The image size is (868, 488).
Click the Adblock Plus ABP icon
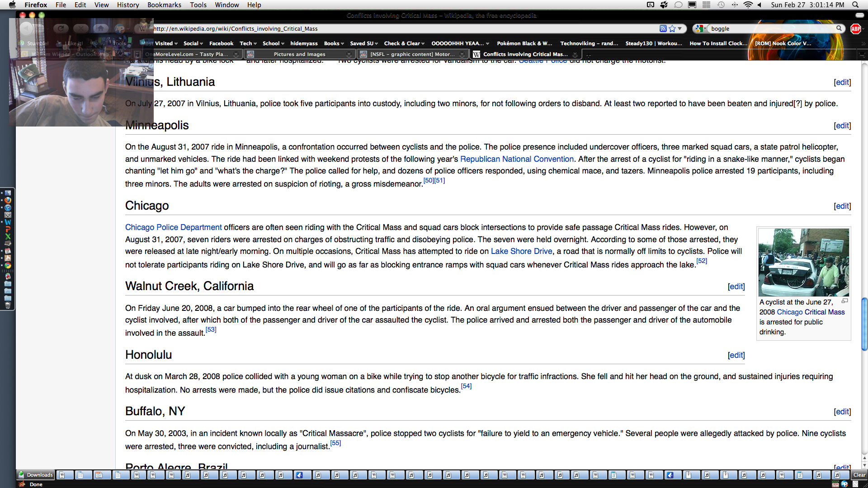coord(855,28)
